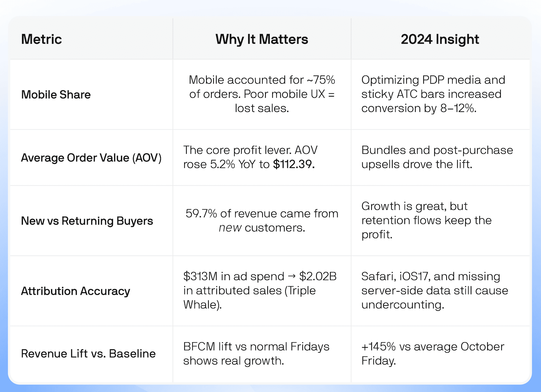This screenshot has height=392, width=541.
Task: Select the Average Order Value (AOV) label
Action: click(91, 158)
